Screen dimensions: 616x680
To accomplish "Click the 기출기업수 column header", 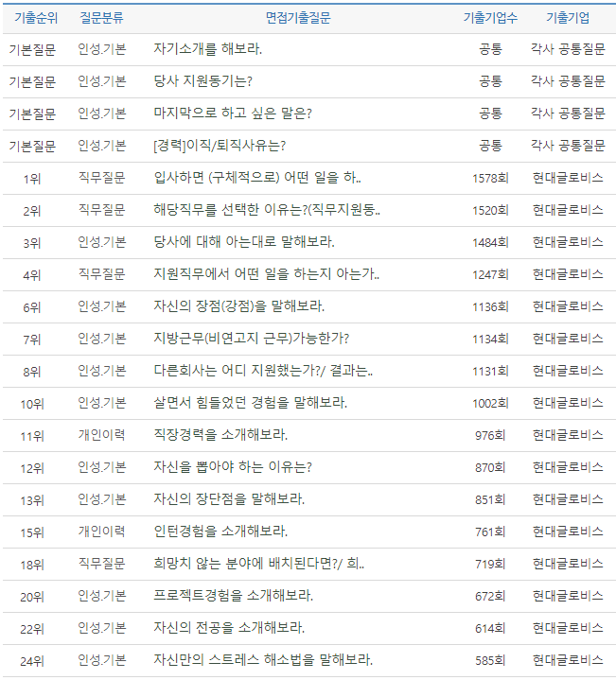I will [x=490, y=18].
